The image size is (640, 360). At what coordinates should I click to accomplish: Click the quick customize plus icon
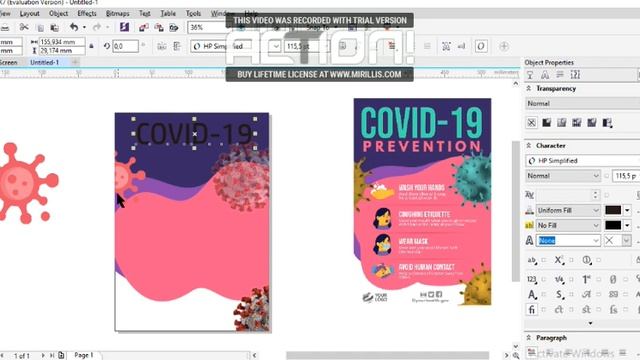[504, 46]
